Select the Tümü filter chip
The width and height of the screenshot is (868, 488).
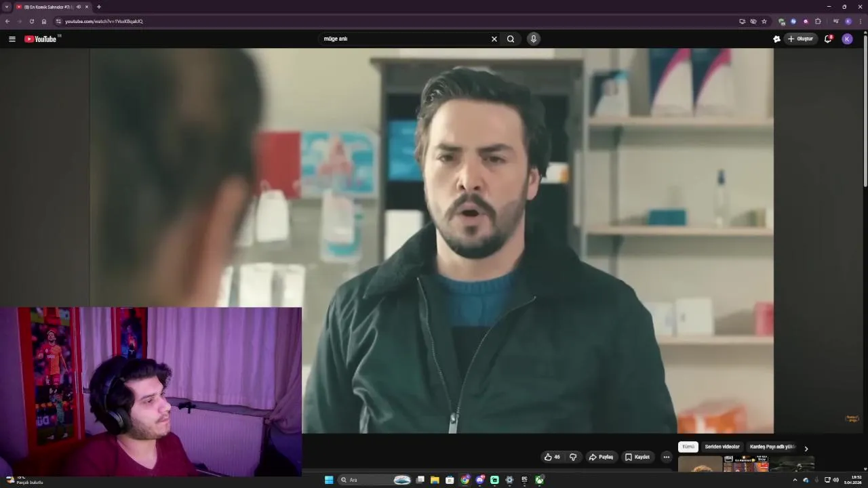point(688,447)
